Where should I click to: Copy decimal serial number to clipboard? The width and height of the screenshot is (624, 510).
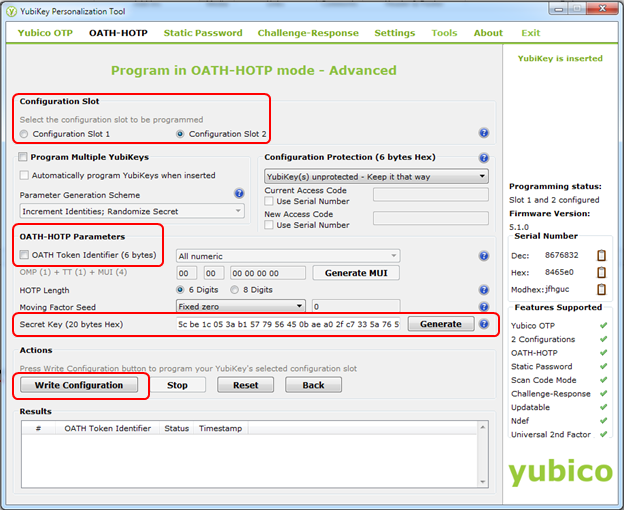601,255
